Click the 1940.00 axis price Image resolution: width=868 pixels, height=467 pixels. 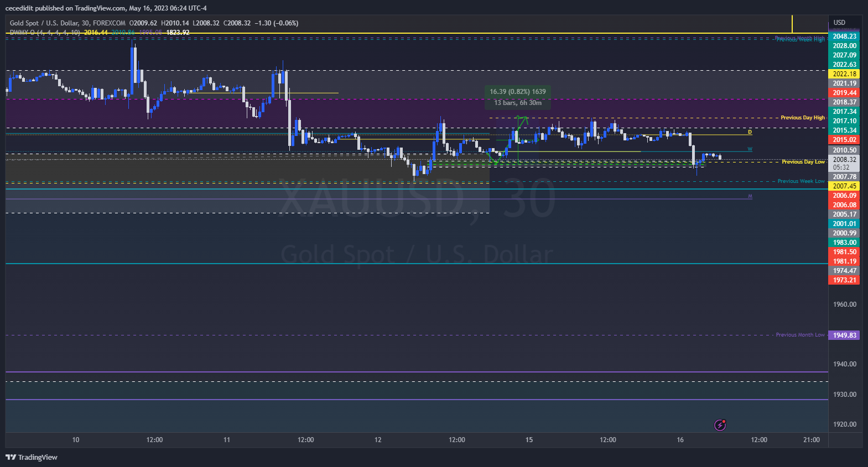[844, 364]
